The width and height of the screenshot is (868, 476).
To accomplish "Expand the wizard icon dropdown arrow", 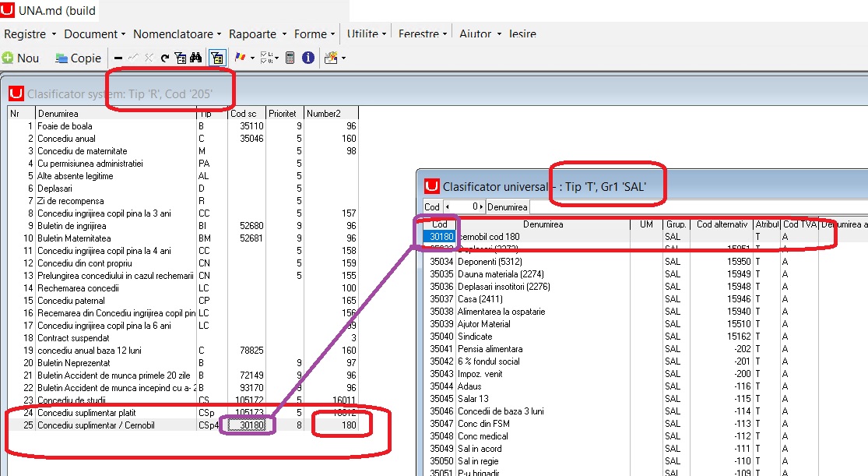I will point(344,58).
